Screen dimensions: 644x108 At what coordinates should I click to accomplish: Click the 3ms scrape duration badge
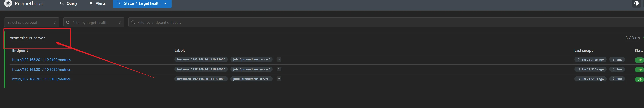click(x=617, y=69)
